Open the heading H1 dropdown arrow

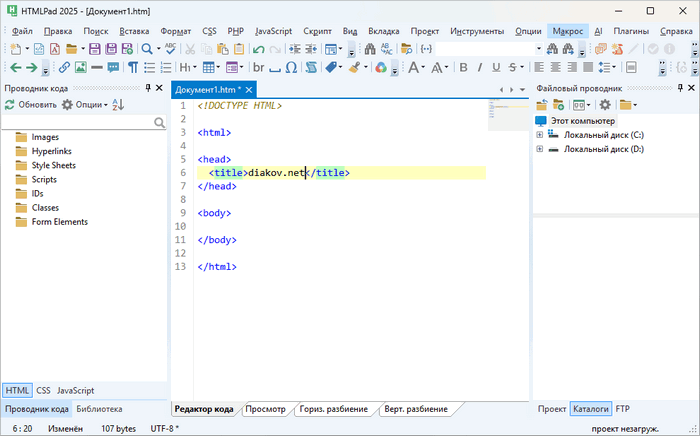point(194,68)
